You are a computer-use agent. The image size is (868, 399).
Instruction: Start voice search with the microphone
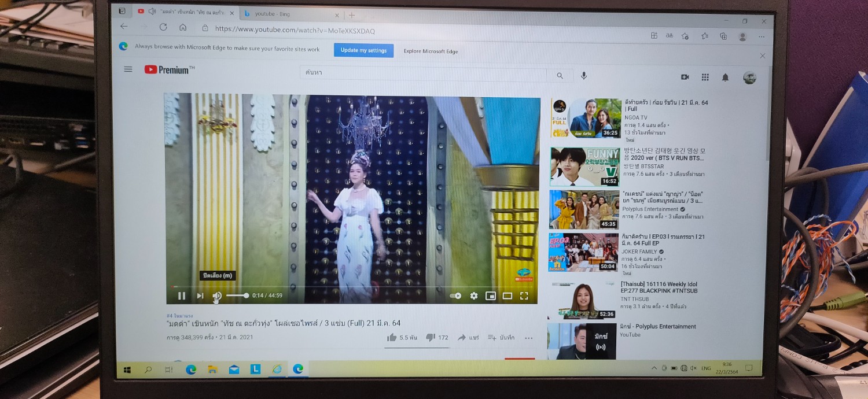coord(584,76)
